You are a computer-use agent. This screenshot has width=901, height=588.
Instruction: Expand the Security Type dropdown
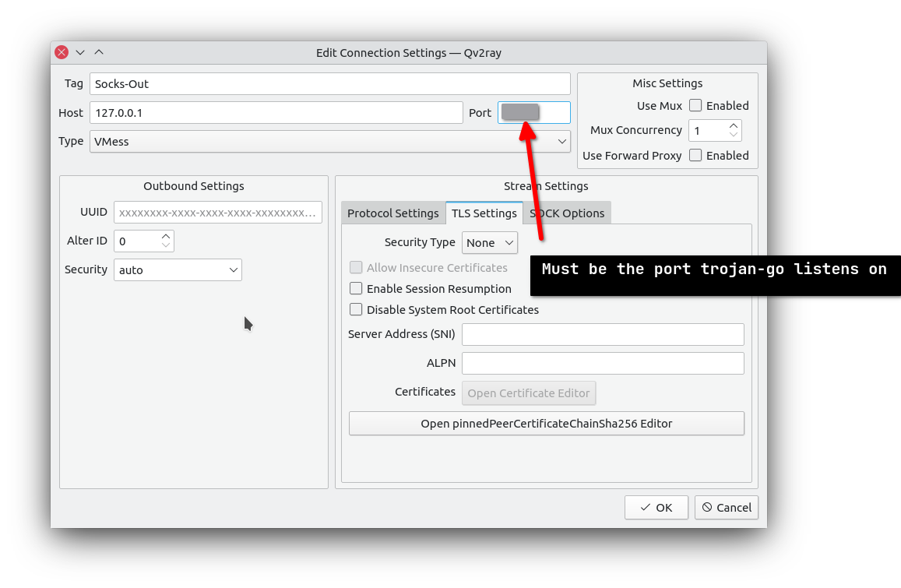(490, 242)
